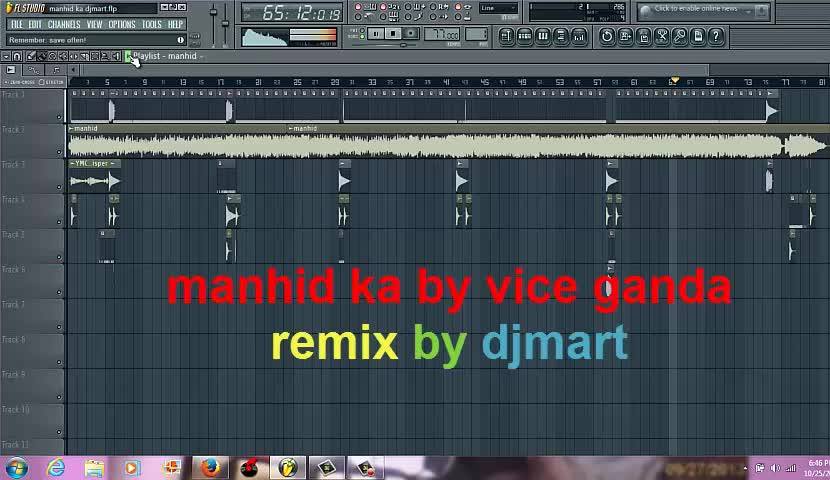830x480 pixels.
Task: Move the song position slider under transport
Action: pos(403,46)
